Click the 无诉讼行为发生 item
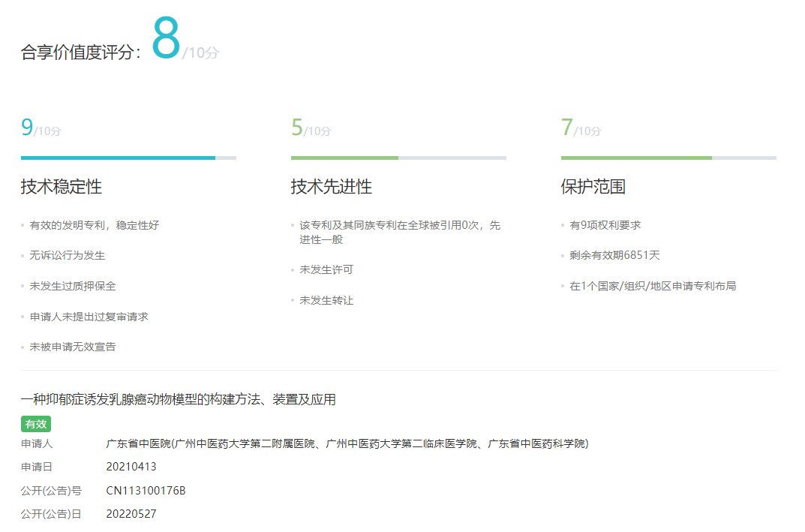 [x=68, y=255]
